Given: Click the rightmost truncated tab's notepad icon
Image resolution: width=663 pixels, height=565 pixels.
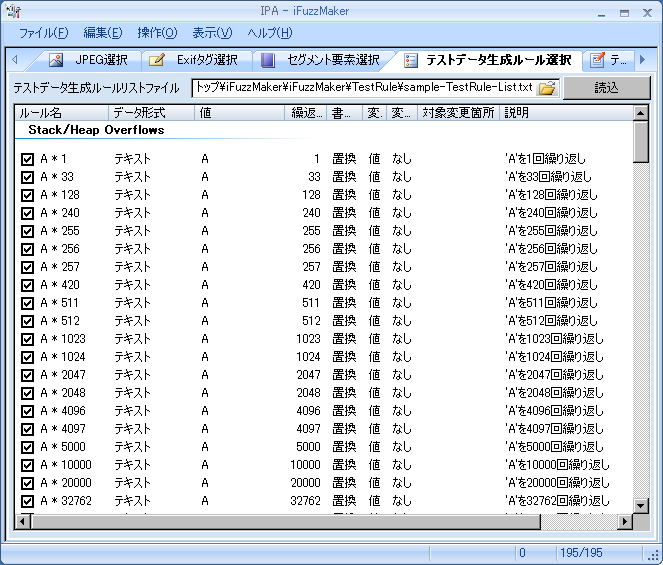Looking at the screenshot, I should [597, 60].
